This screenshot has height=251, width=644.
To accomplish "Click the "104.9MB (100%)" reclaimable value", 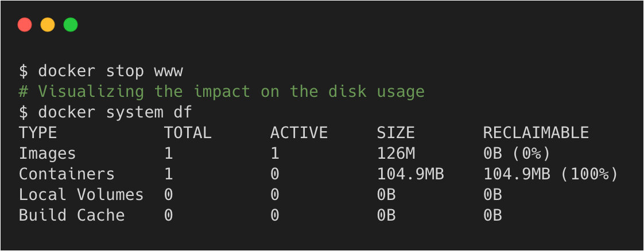I will pyautogui.click(x=550, y=174).
